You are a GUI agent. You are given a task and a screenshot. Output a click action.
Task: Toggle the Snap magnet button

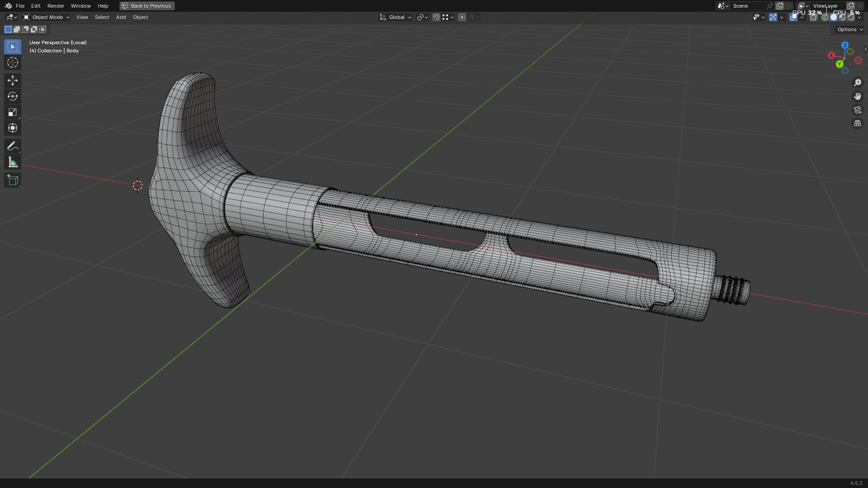(x=436, y=17)
